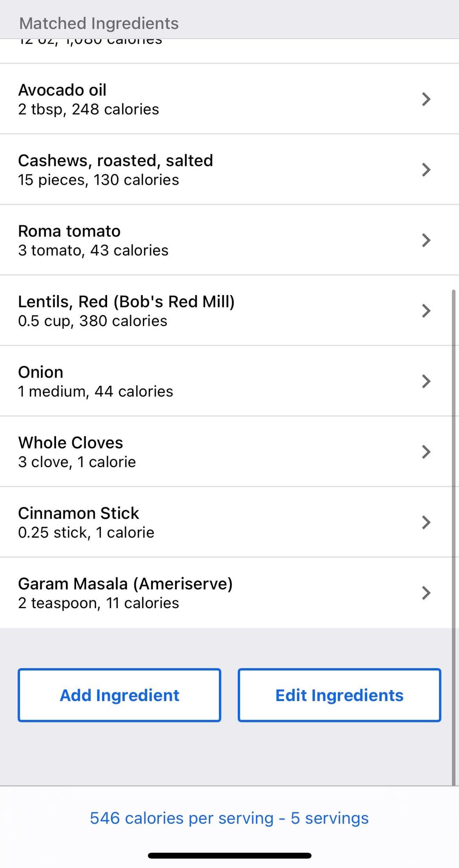
Task: Tap the arrow next to Lentils, Red
Action: 426,311
